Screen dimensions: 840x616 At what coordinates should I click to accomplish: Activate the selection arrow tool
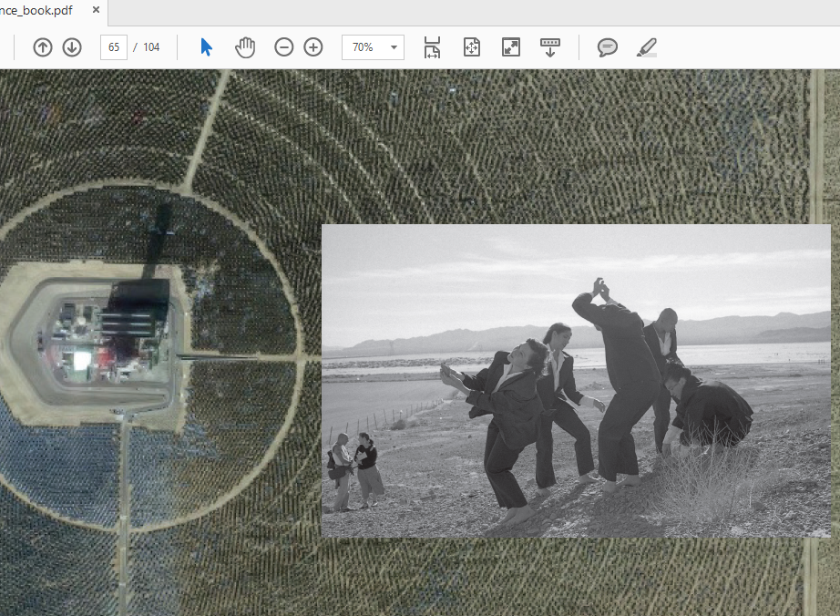click(x=206, y=47)
